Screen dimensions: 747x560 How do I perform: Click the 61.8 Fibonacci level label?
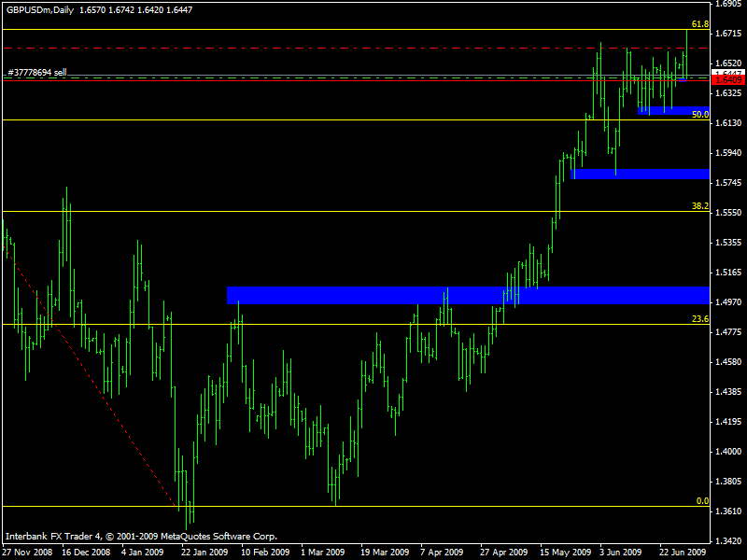click(x=697, y=24)
